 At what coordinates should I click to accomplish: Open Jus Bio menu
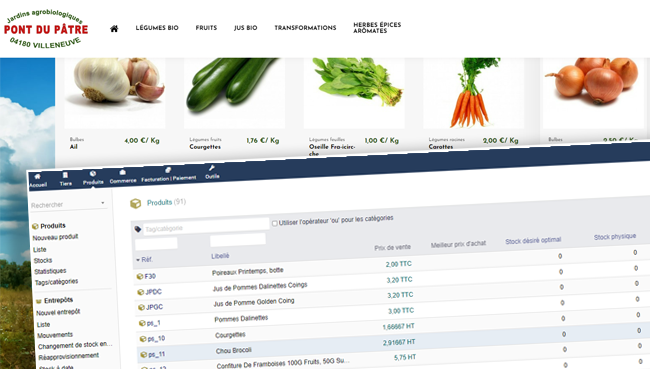click(x=245, y=28)
